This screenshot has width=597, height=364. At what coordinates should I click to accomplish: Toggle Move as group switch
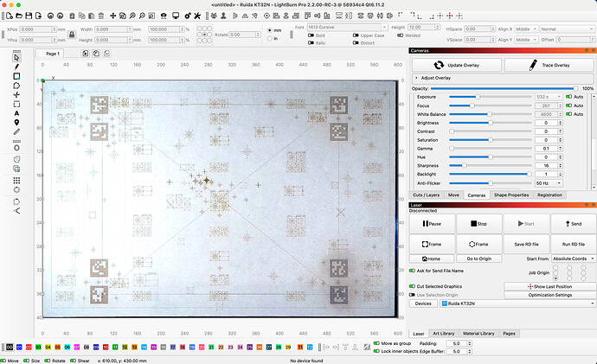click(x=376, y=343)
